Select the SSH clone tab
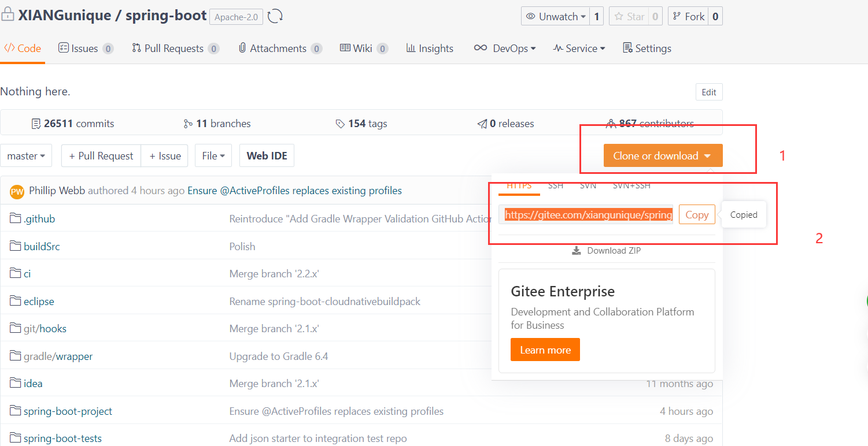 556,186
